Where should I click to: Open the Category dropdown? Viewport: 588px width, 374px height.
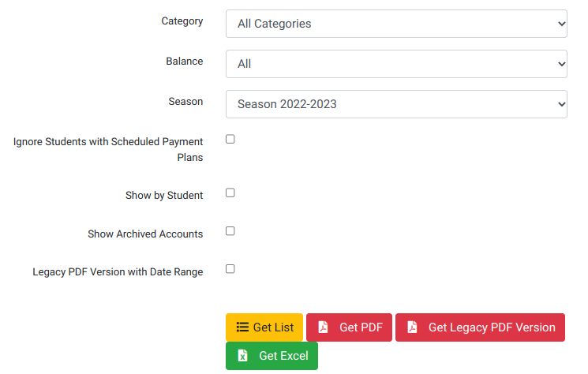click(x=396, y=24)
